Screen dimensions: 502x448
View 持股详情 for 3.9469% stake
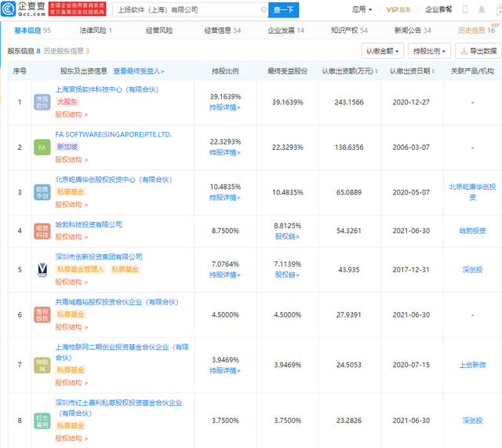point(225,371)
